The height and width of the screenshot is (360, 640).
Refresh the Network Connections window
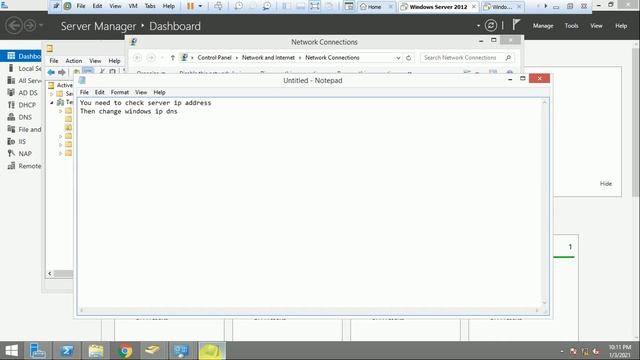point(408,58)
